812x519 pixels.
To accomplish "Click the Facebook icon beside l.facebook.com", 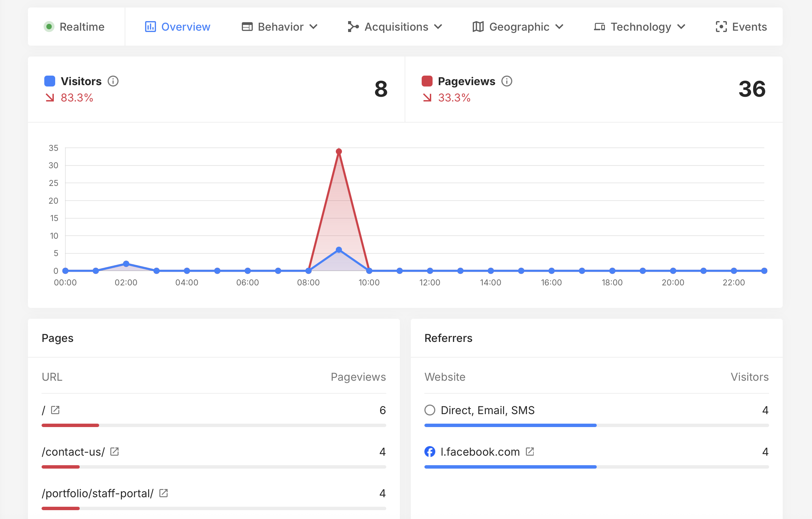I will pos(430,452).
